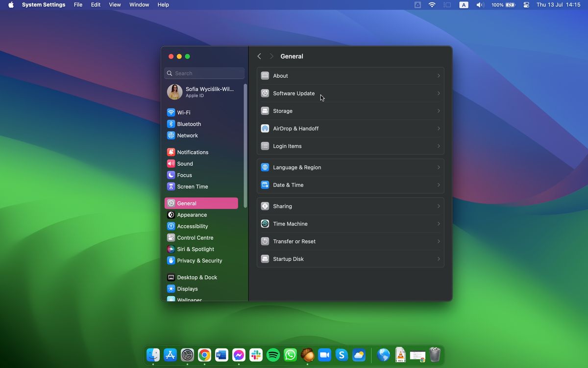
Task: Open the Siri & Spotlight settings icon
Action: click(171, 249)
